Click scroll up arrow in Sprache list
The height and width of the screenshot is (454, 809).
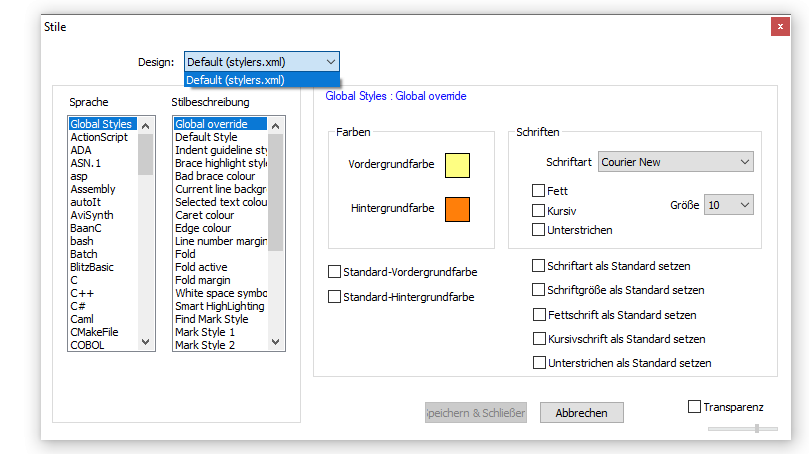tap(145, 126)
